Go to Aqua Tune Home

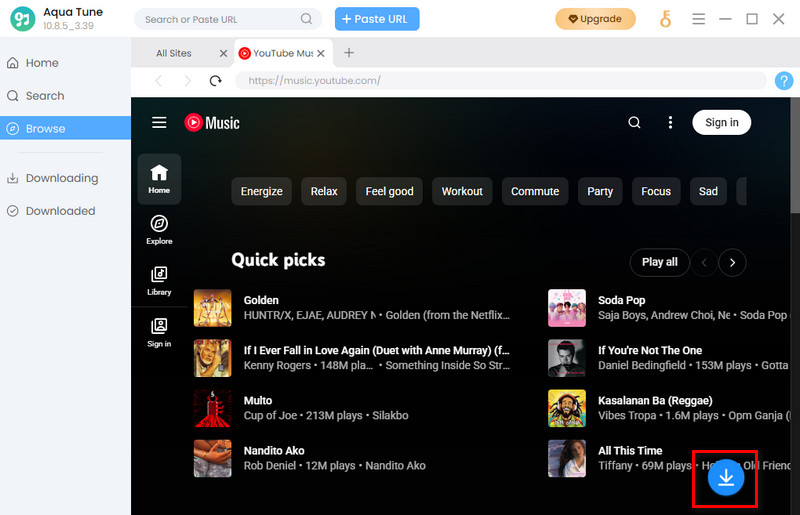(65, 63)
